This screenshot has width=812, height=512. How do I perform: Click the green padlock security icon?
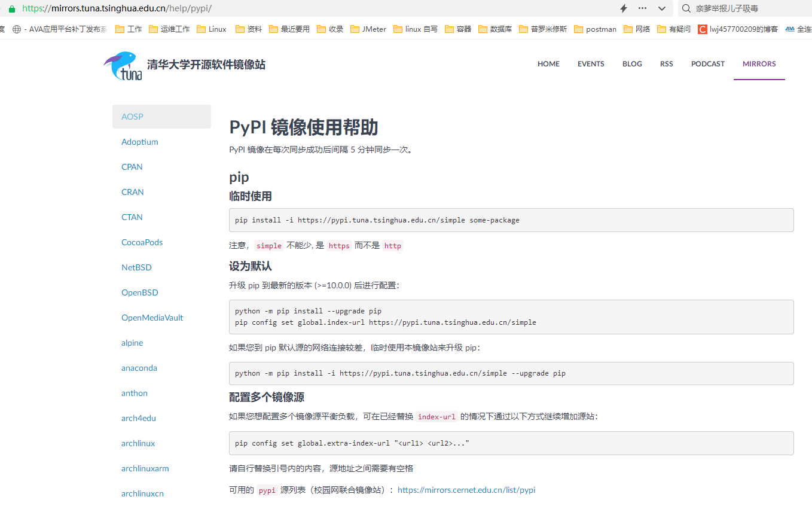click(12, 8)
